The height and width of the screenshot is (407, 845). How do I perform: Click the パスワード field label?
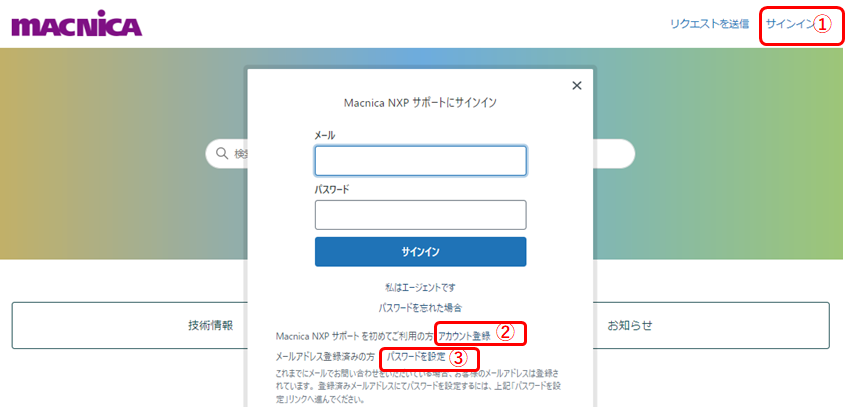pos(331,188)
